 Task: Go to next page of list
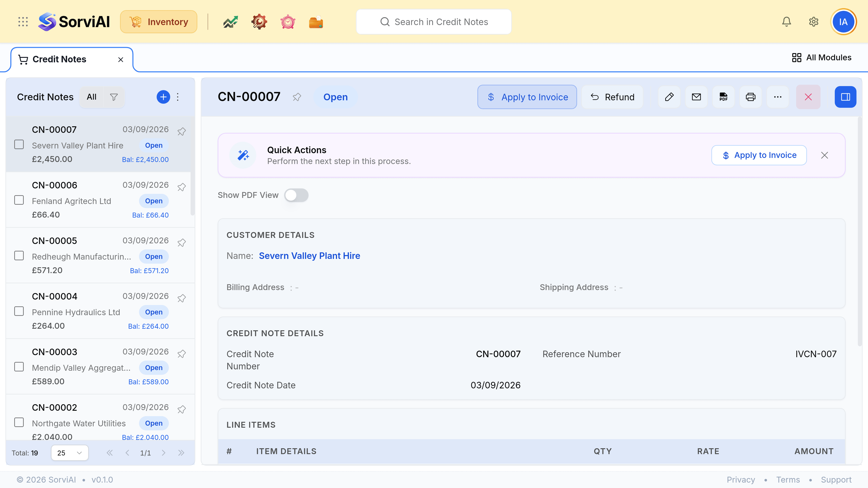163,453
